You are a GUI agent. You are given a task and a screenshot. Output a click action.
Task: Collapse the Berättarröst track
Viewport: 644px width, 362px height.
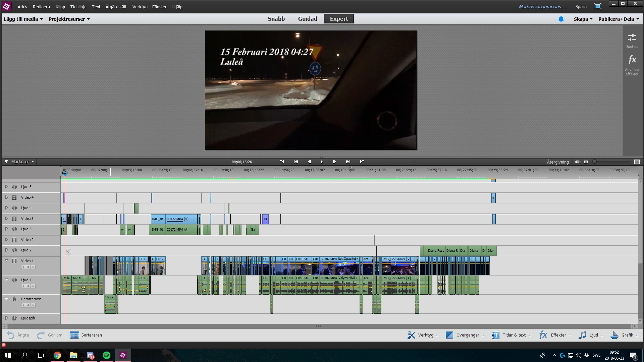(6, 299)
